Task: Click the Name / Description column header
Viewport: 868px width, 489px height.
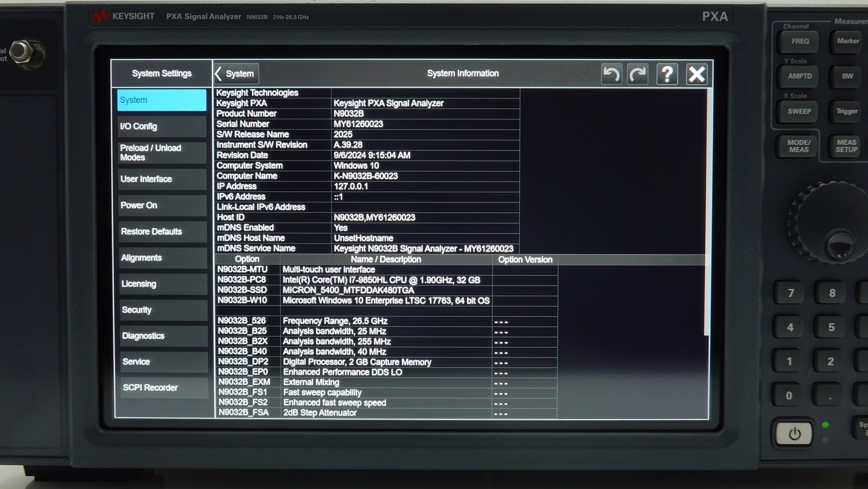Action: coord(386,259)
